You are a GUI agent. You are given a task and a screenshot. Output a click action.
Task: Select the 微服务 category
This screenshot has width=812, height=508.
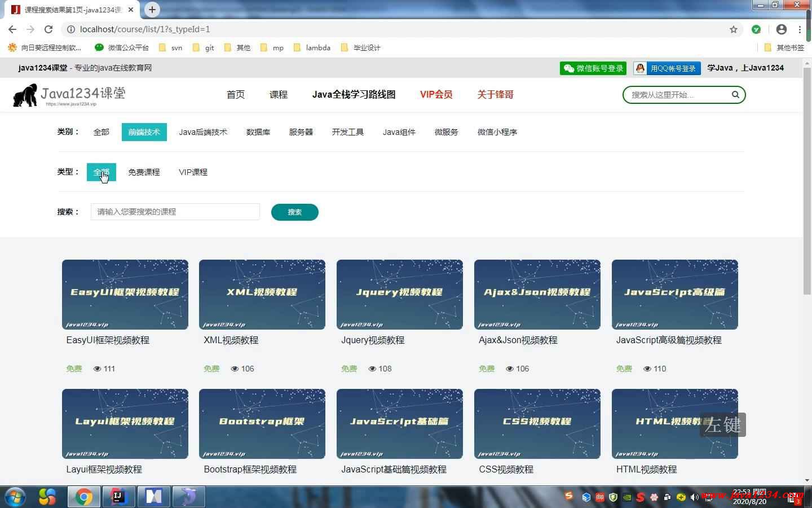[447, 132]
